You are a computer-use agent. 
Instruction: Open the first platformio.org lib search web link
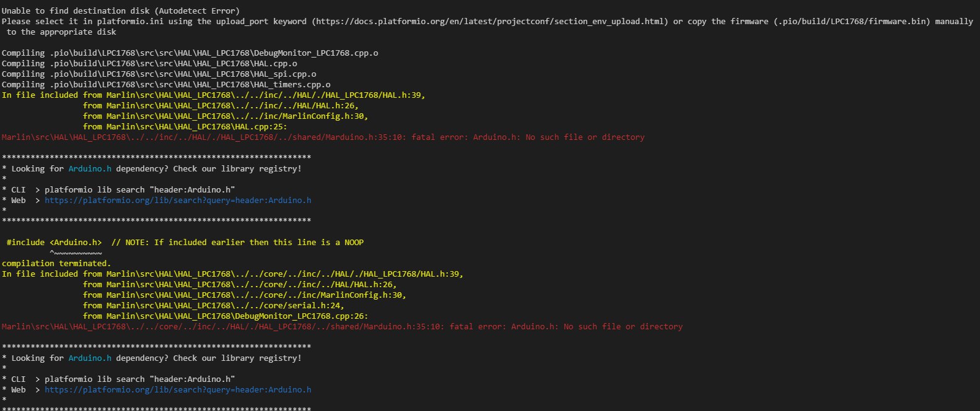pos(178,200)
